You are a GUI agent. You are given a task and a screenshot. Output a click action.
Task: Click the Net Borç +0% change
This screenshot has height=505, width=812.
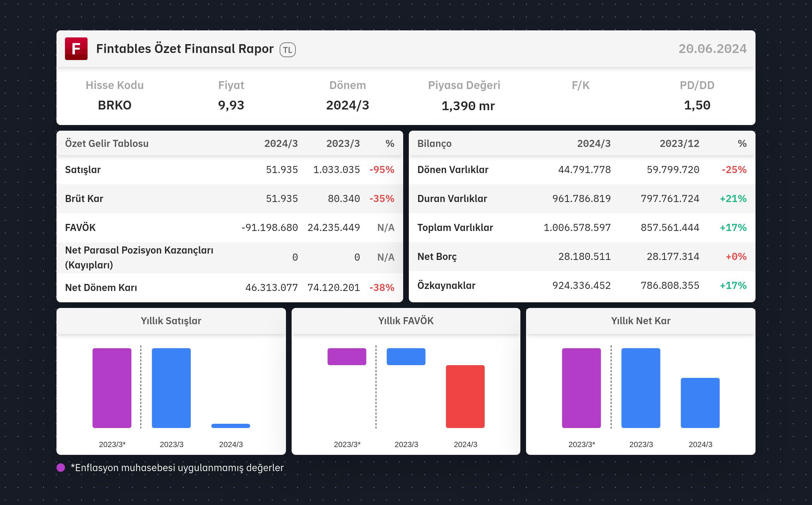[x=736, y=256]
